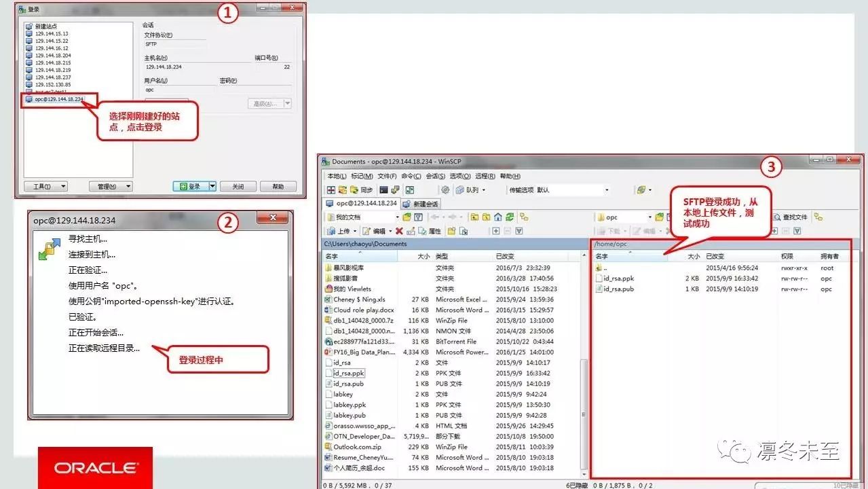
Task: Click the 登录 login button
Action: (x=190, y=186)
